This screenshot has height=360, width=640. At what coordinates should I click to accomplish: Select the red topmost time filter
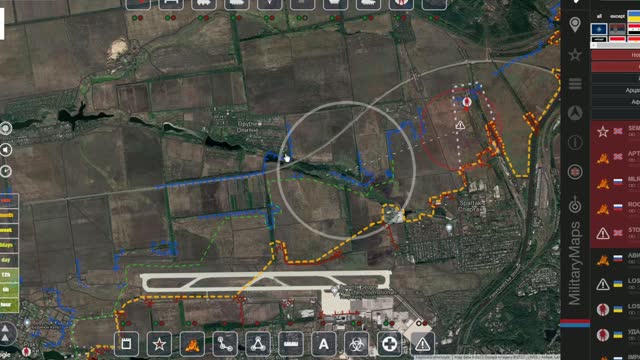(x=8, y=200)
